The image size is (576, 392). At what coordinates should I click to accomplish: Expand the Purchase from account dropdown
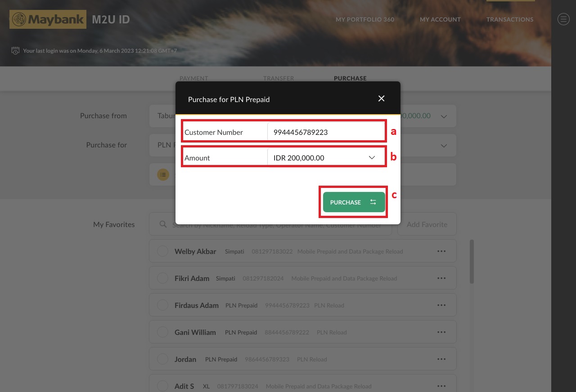444,116
